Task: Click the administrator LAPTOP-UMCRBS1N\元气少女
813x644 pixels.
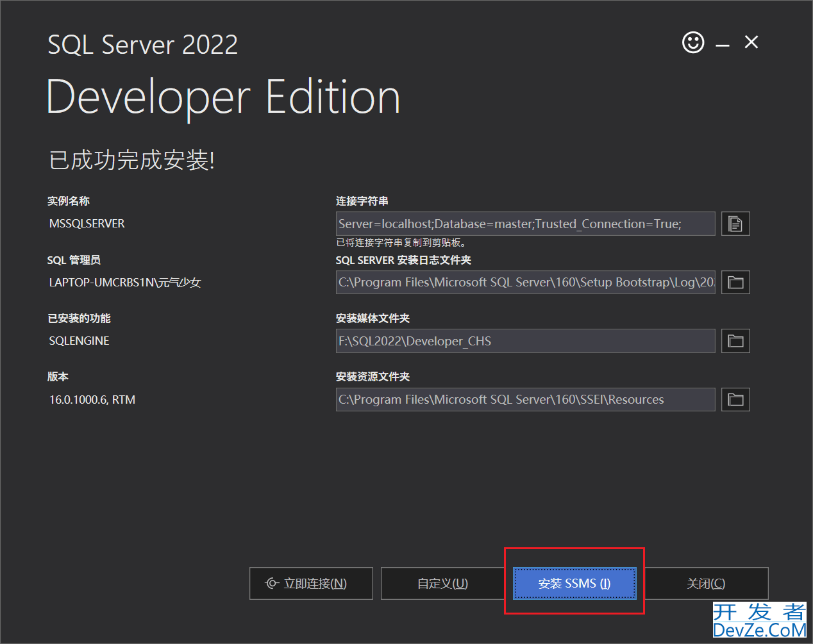Action: click(125, 283)
